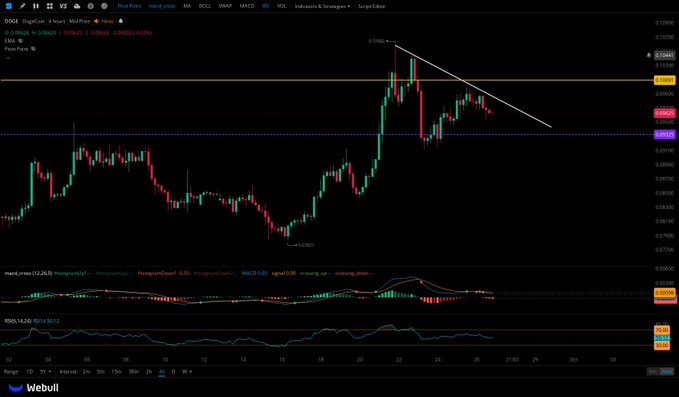Select the 30m interval
Screen dimensions: 679x397
tap(134, 371)
